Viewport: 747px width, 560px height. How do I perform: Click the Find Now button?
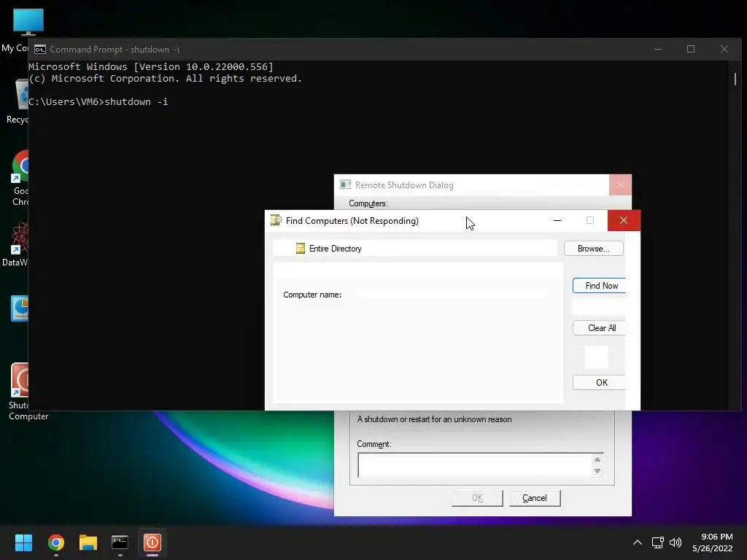[x=600, y=286]
